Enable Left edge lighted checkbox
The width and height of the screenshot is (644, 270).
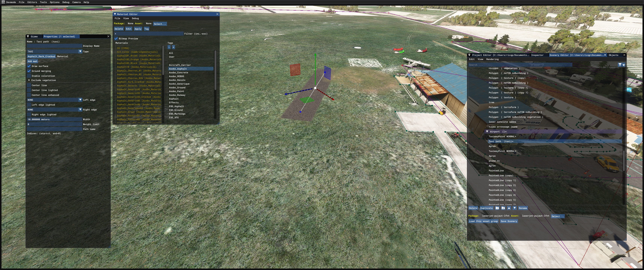tap(29, 105)
